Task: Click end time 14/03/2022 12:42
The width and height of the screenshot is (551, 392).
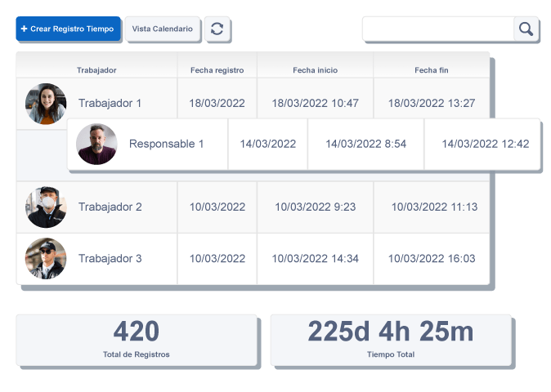Action: (486, 144)
